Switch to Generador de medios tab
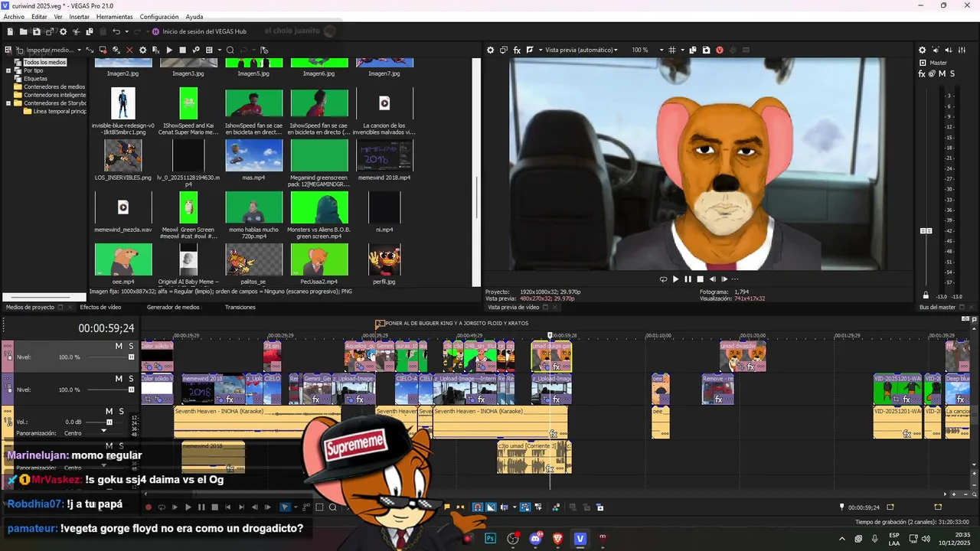 [x=173, y=307]
